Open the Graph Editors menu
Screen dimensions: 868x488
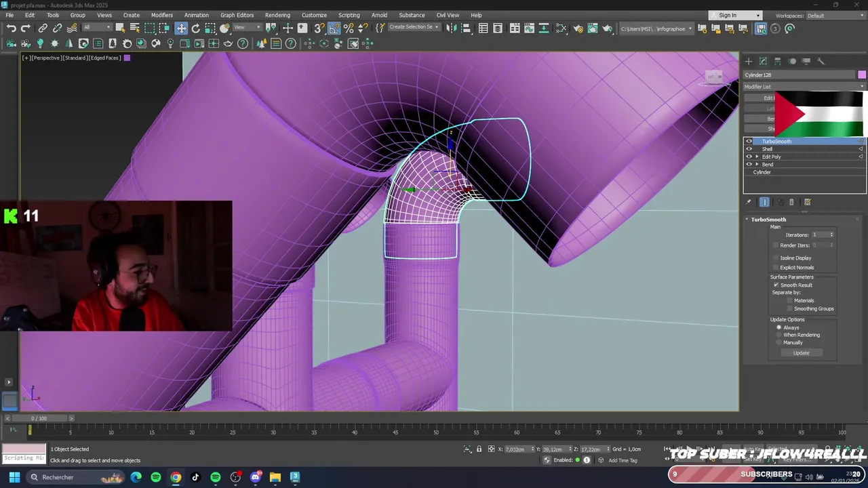coord(237,15)
